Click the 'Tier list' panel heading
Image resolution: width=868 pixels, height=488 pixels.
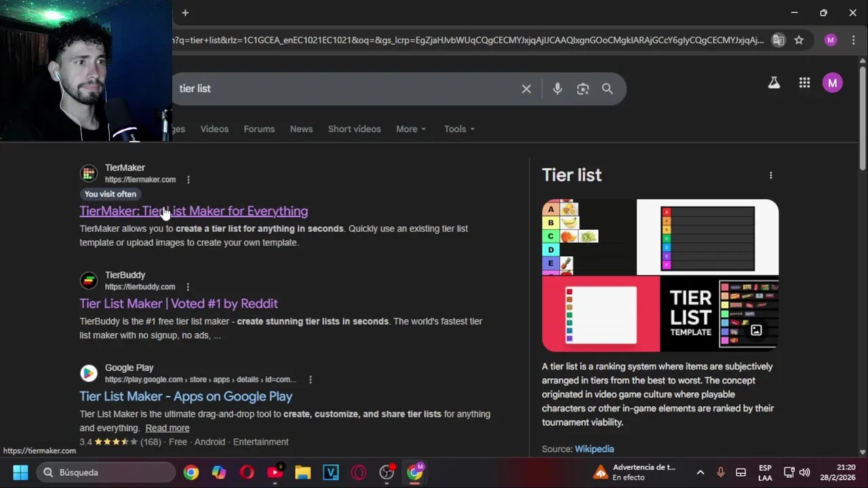572,175
